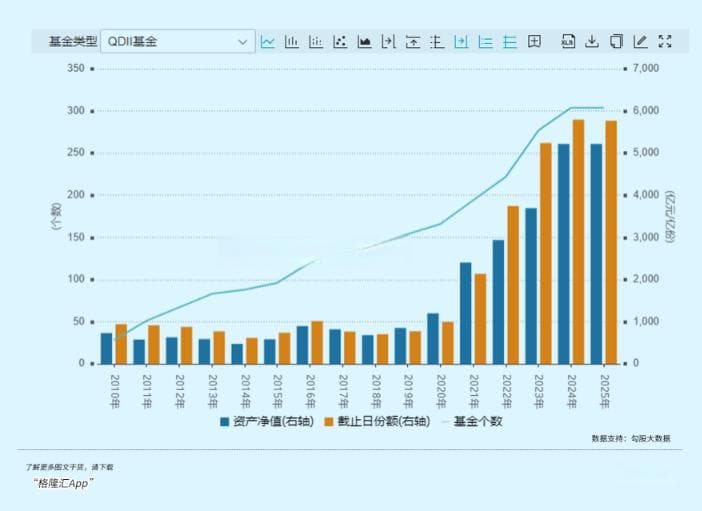Viewport: 702px width, 511px height.
Task: Toggle the 资产净值(右轴) legend item
Action: [x=267, y=421]
